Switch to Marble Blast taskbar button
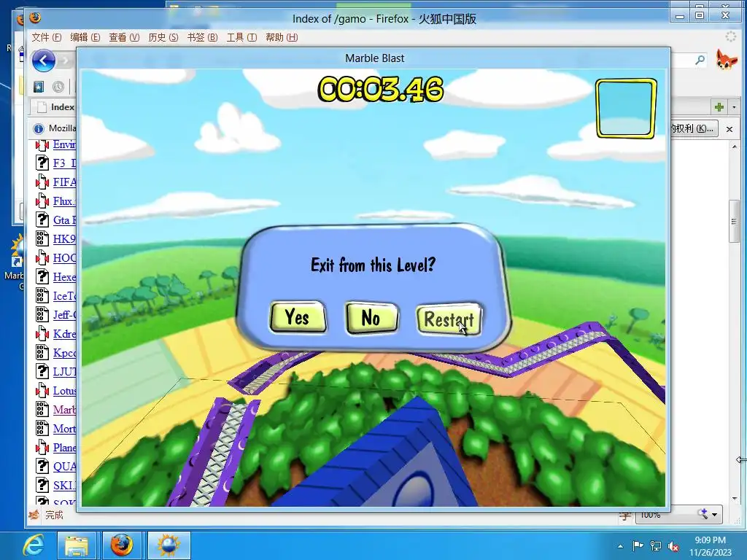This screenshot has width=747, height=560. (169, 545)
